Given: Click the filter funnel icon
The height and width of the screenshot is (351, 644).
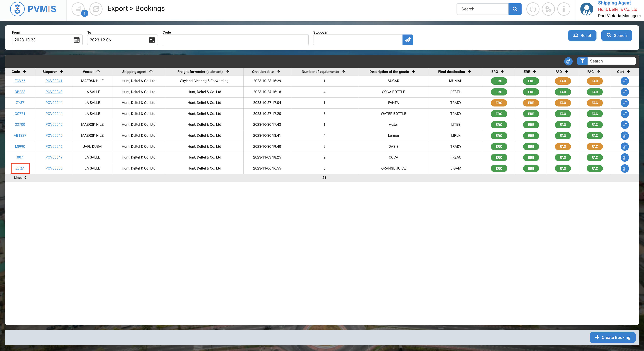Looking at the screenshot, I should [582, 61].
